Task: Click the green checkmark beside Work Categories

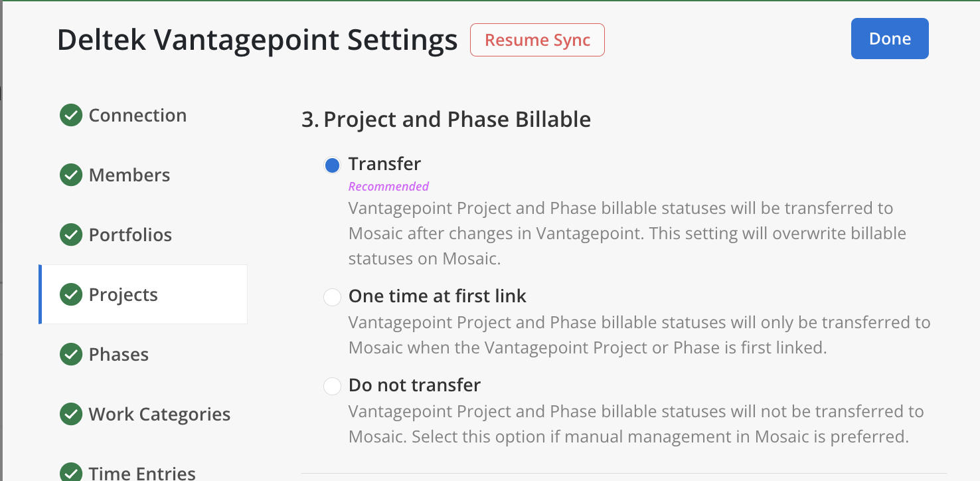Action: coord(71,415)
